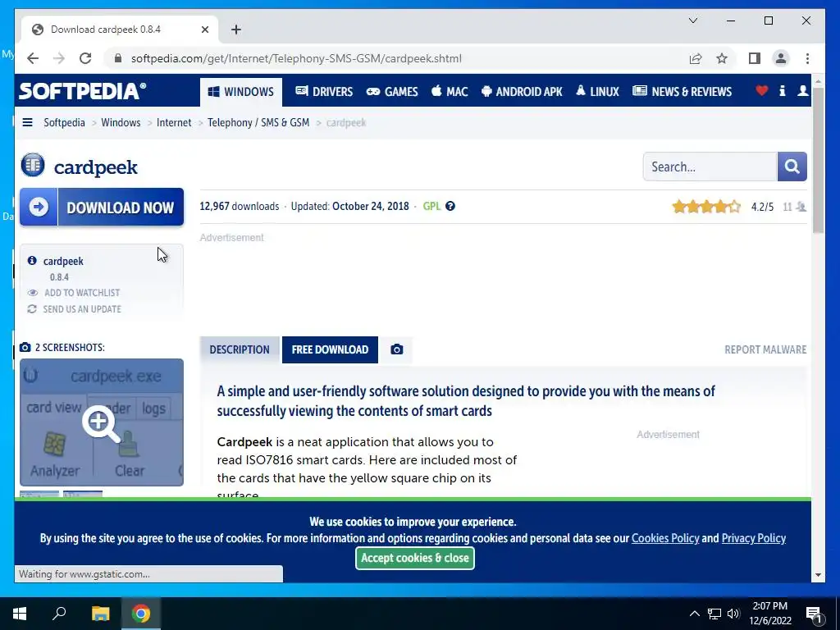Open the notification center icon
Image resolution: width=840 pixels, height=630 pixels.
(814, 614)
